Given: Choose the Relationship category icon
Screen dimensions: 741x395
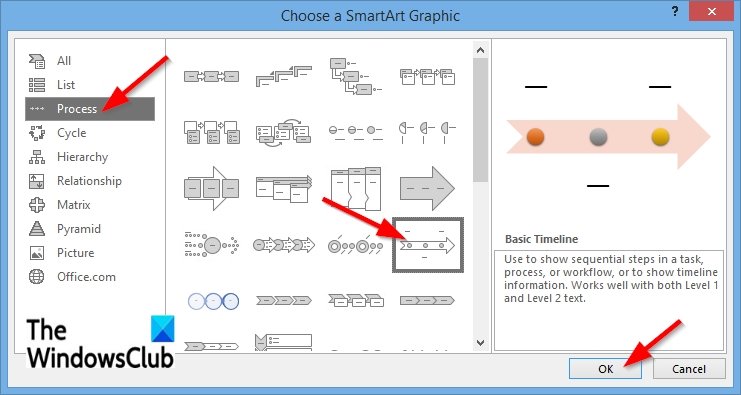Looking at the screenshot, I should pos(37,181).
